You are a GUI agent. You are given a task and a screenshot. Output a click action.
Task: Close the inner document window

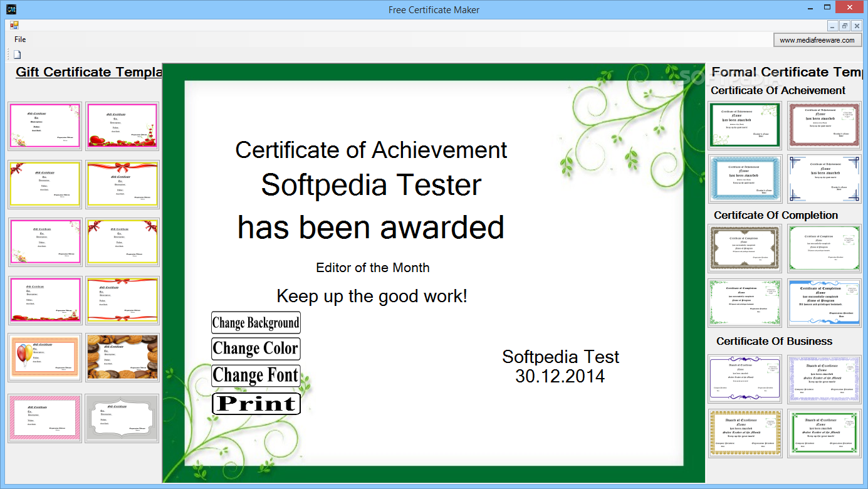(856, 26)
